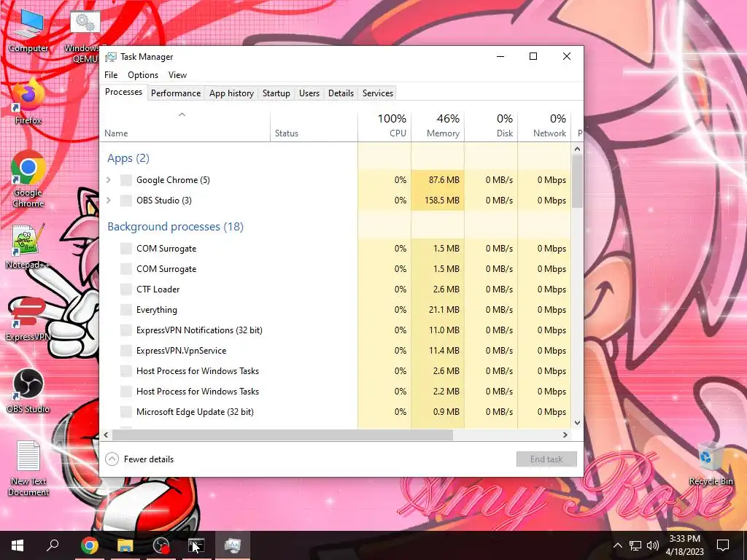The image size is (747, 560).
Task: Click the Windows Start button
Action: (x=18, y=545)
